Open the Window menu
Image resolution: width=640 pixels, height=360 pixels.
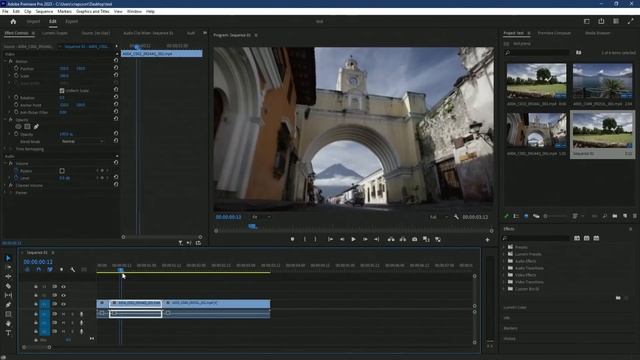tap(134, 11)
